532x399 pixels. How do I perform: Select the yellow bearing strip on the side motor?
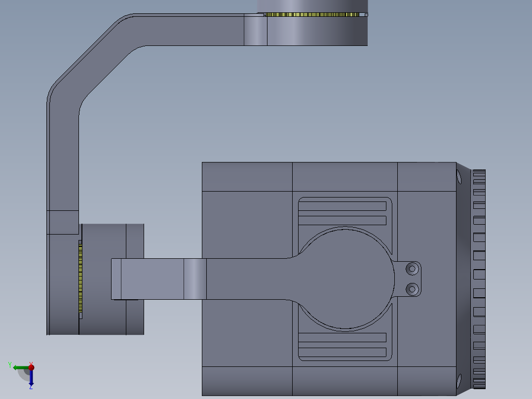[80, 279]
